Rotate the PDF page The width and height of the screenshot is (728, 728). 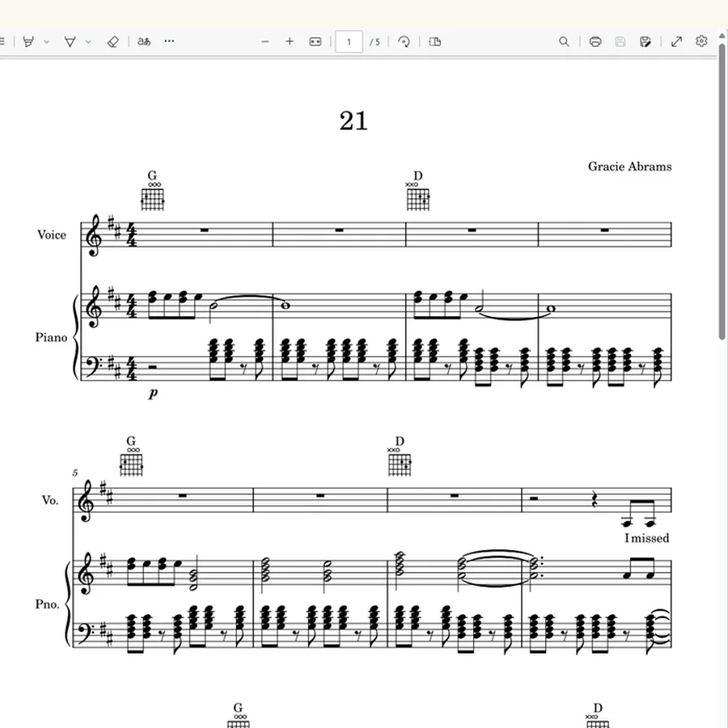point(404,42)
